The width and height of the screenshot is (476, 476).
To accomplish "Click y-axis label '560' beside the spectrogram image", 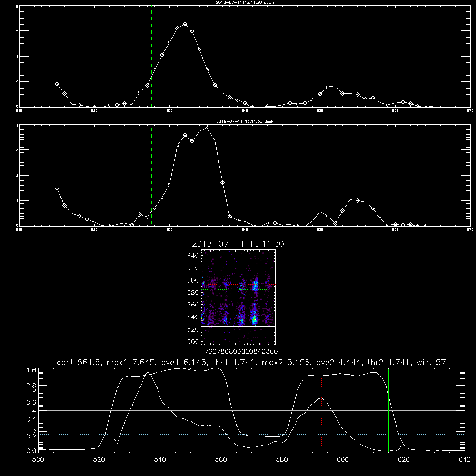I will pyautogui.click(x=193, y=305).
